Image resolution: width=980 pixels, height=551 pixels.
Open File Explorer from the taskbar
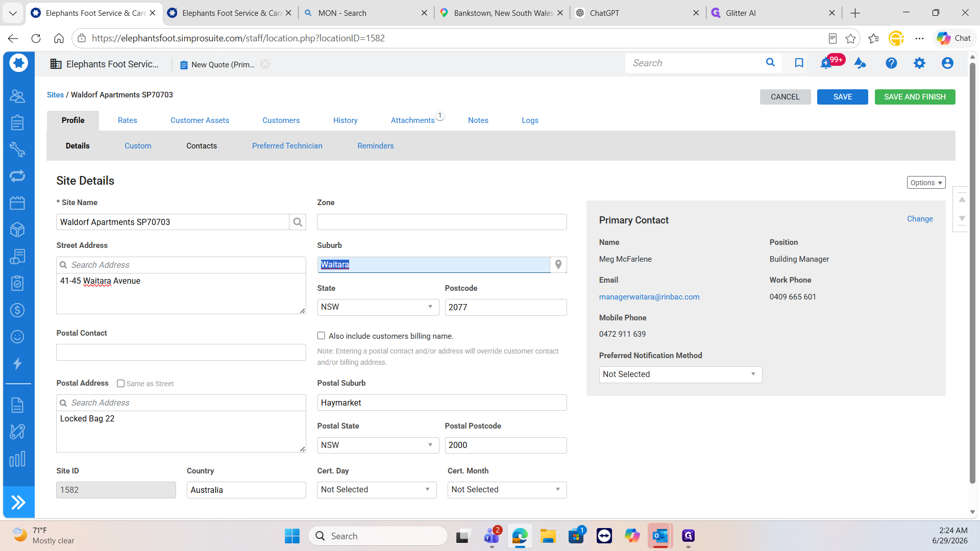[x=548, y=536]
